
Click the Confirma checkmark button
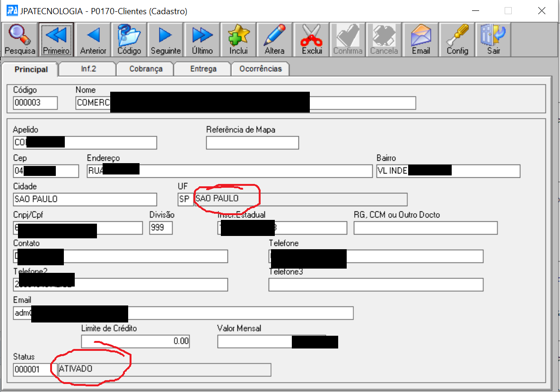(348, 39)
